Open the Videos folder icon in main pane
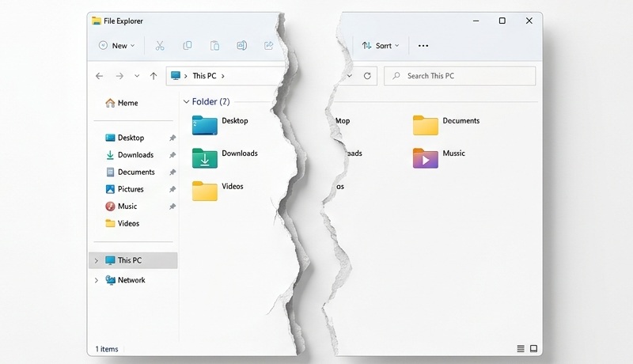633x364 pixels. click(x=205, y=191)
